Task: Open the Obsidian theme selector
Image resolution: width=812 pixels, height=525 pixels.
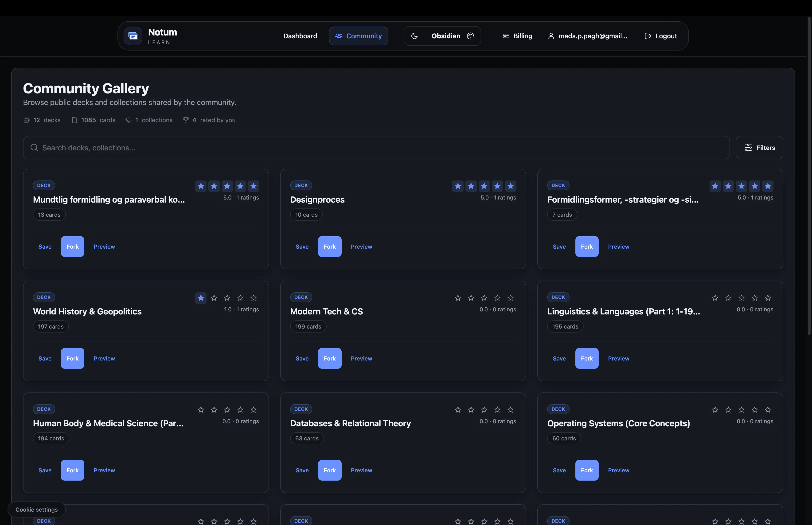Action: (x=446, y=36)
